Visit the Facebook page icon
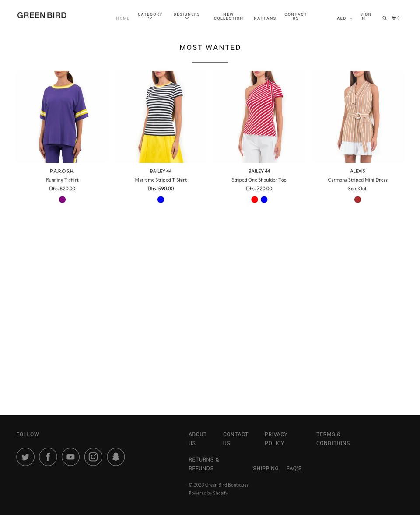 click(x=48, y=457)
